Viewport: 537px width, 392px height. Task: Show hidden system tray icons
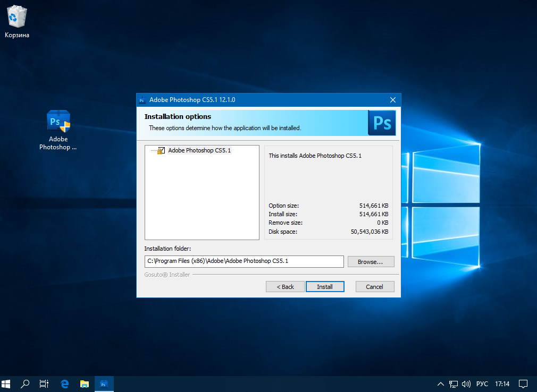[x=441, y=384]
